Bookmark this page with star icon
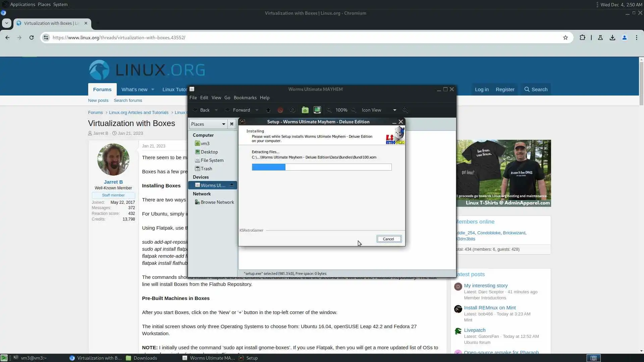The image size is (644, 362). tap(566, 38)
